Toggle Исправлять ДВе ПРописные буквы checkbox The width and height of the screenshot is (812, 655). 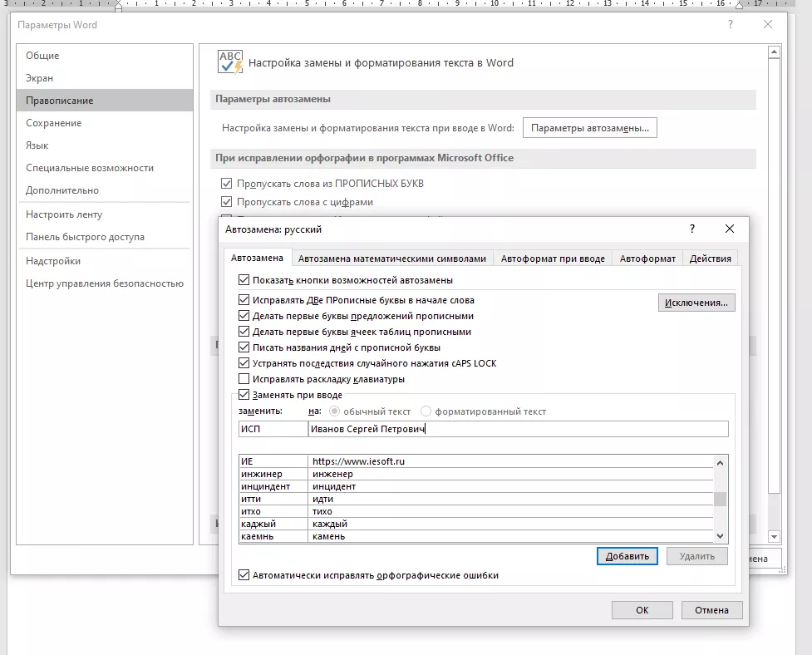point(244,300)
